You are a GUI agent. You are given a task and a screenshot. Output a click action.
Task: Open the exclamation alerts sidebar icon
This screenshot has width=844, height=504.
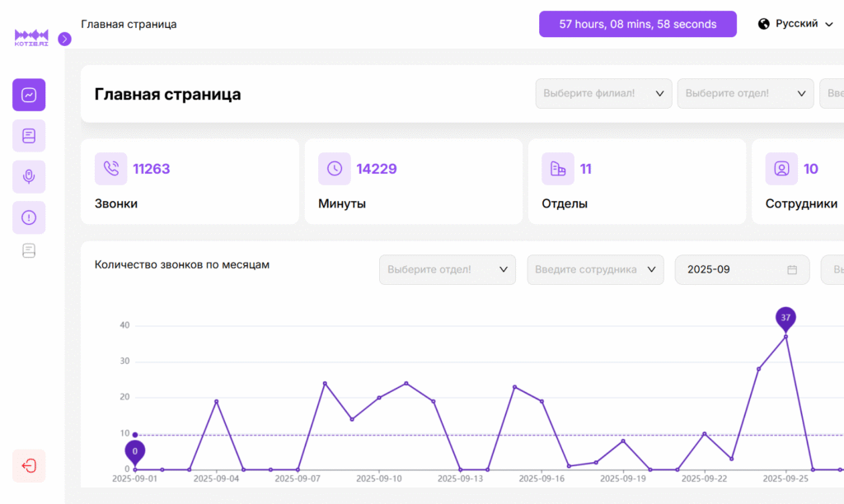click(29, 217)
